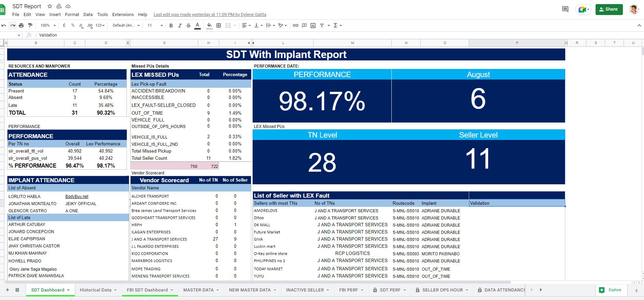Open the horizontal align dropdown
Screen dimensions: 644x300
(246, 25)
